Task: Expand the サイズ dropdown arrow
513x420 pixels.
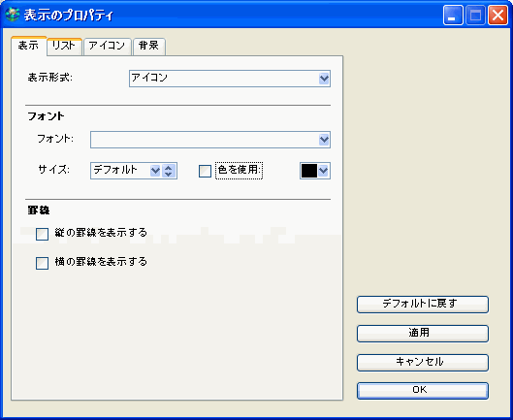Action: (155, 171)
